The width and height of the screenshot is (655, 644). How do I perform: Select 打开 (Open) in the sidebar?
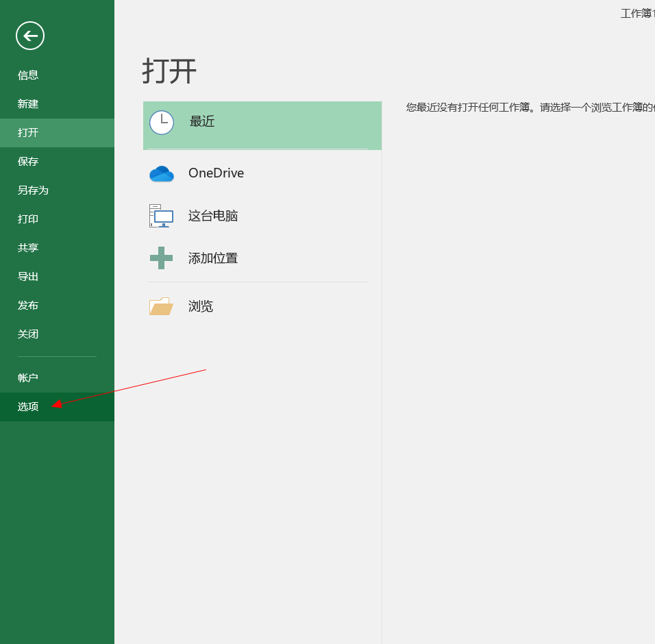tap(28, 133)
